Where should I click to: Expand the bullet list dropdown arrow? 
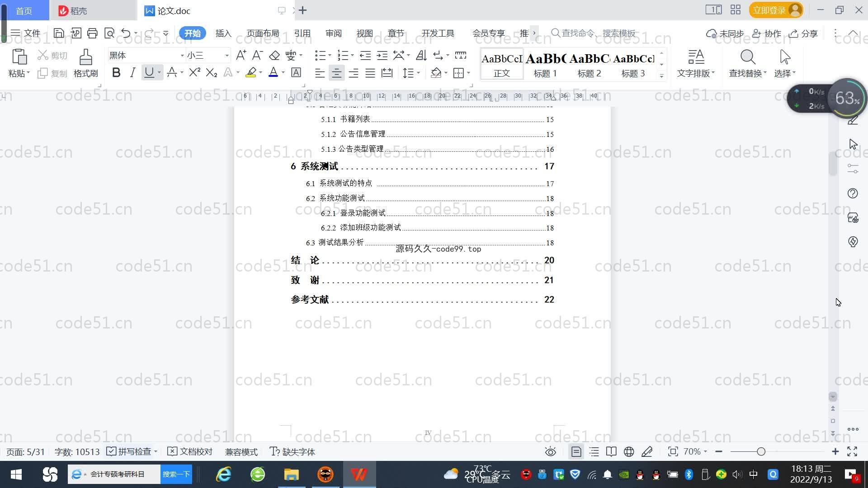[x=330, y=56]
